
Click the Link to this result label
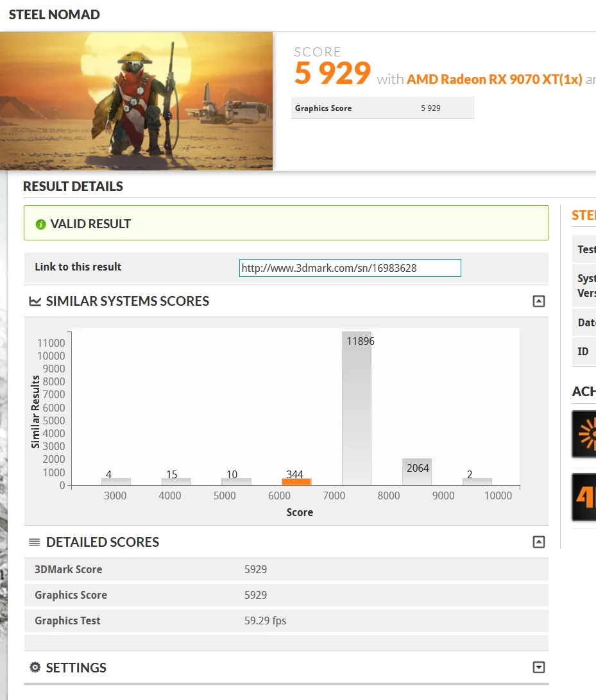point(78,267)
